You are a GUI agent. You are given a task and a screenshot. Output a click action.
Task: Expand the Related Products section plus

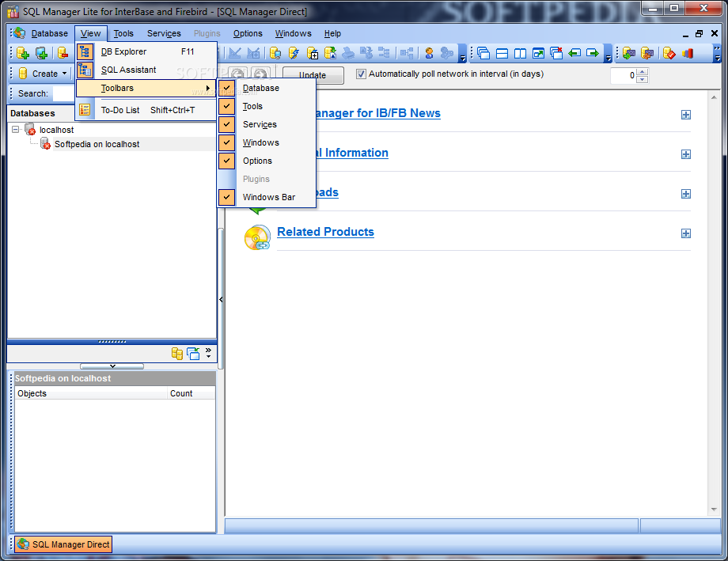(686, 233)
